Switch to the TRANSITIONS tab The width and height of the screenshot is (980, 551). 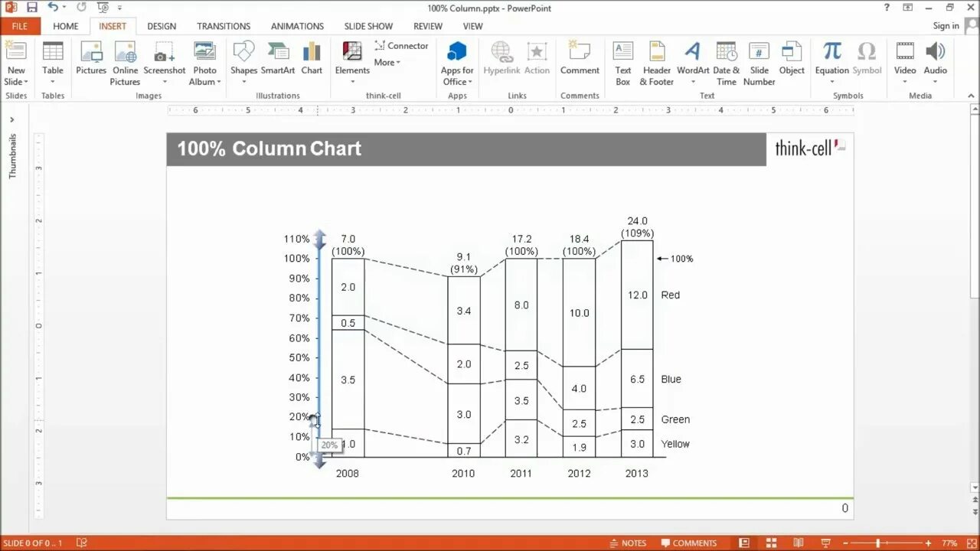pyautogui.click(x=224, y=26)
